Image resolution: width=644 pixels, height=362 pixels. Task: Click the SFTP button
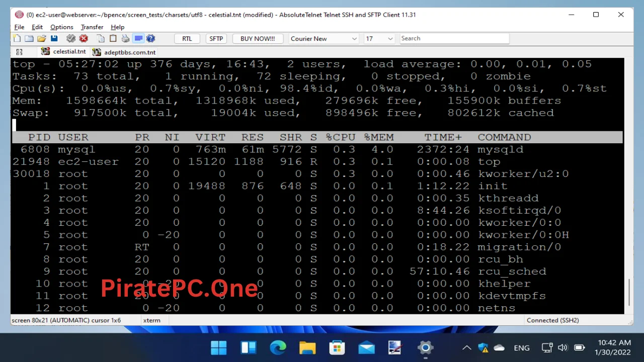pyautogui.click(x=216, y=39)
